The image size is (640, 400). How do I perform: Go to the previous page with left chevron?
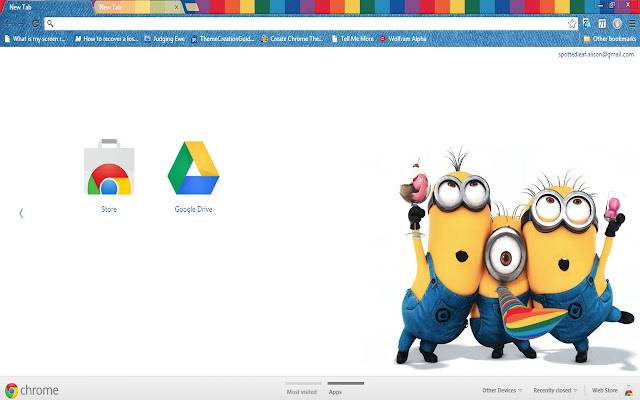point(21,213)
